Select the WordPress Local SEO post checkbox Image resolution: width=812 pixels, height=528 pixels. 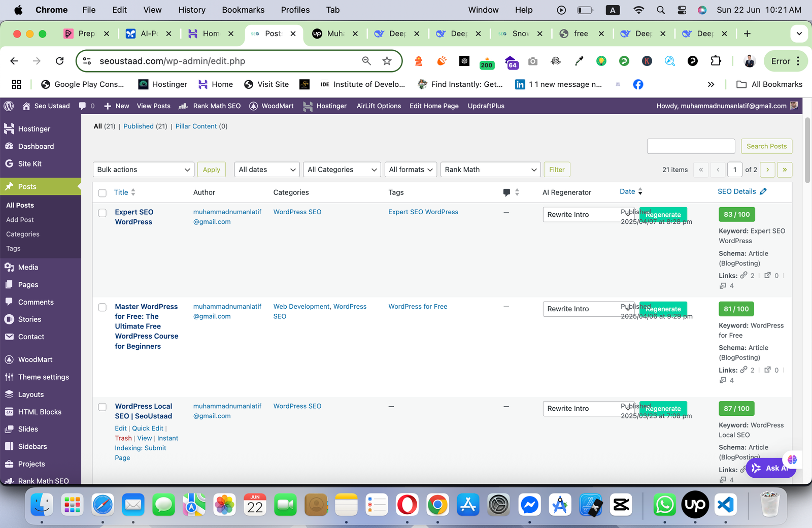tap(103, 407)
